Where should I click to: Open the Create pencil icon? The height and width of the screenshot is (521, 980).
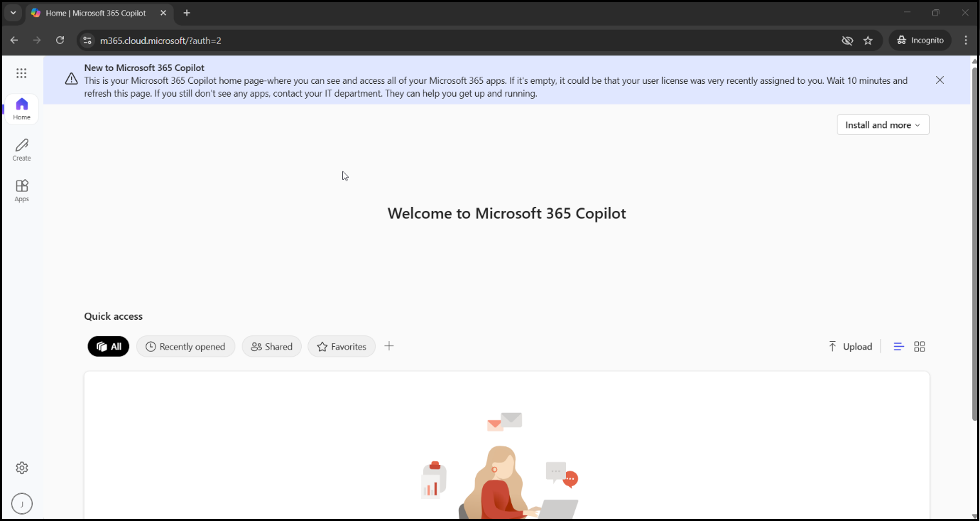point(22,149)
